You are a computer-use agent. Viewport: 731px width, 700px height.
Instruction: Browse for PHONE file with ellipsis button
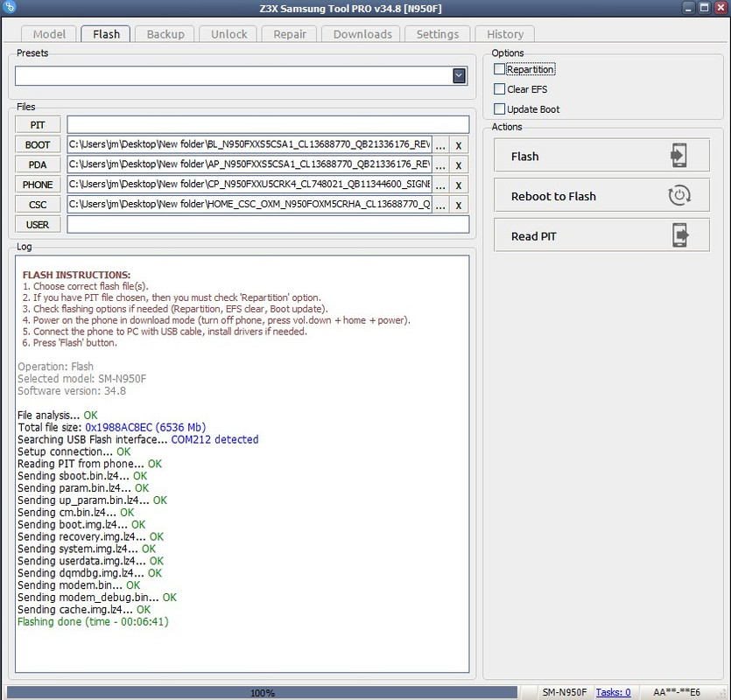tap(440, 185)
